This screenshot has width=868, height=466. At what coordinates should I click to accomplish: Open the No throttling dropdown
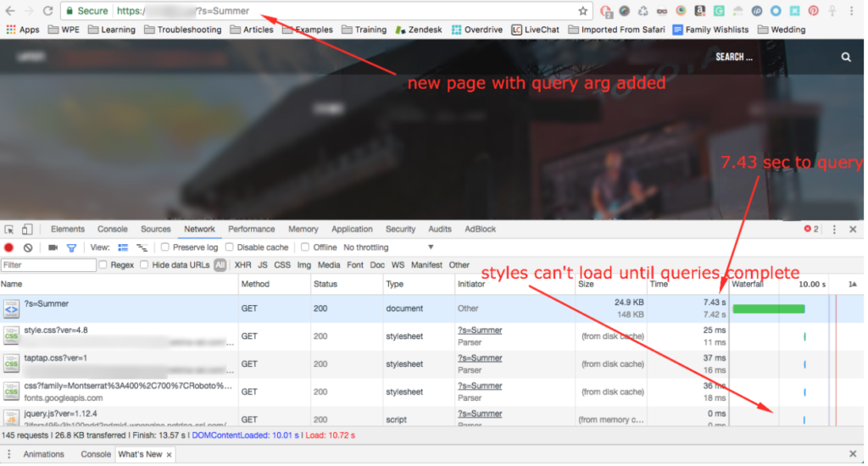(x=388, y=247)
